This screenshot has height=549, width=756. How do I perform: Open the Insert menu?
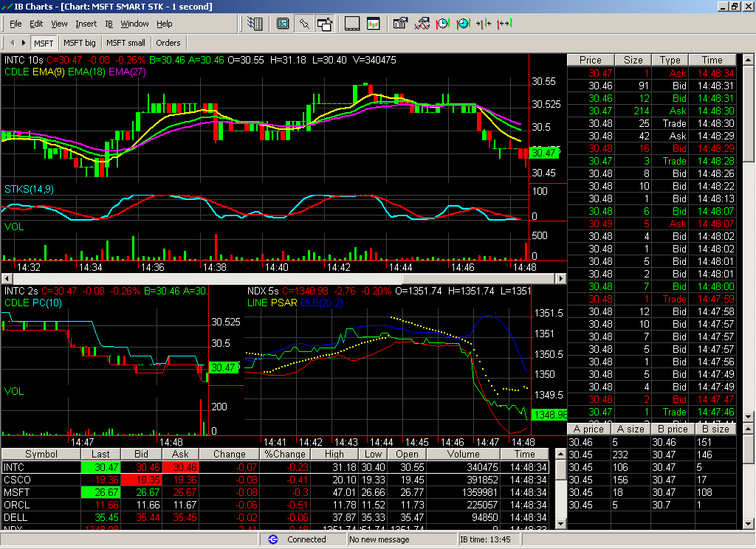point(86,24)
